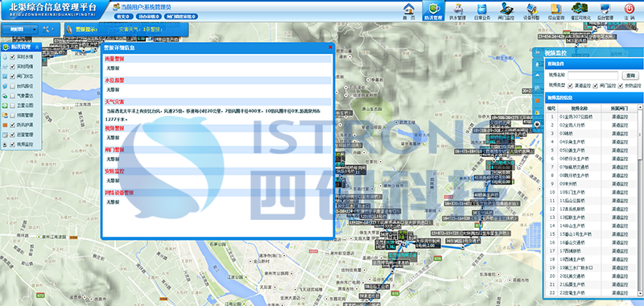Collapse the 防汛管理 layer panel
The width and height of the screenshot is (644, 306).
pyautogui.click(x=37, y=48)
